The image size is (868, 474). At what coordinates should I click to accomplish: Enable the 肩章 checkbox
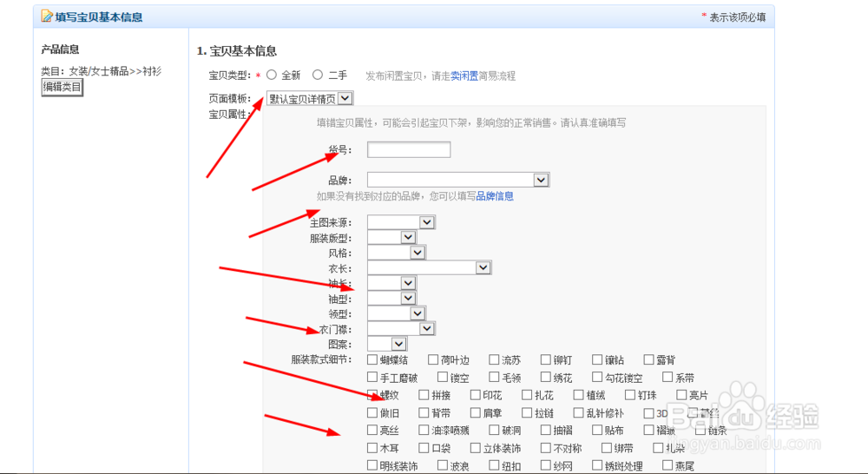476,412
